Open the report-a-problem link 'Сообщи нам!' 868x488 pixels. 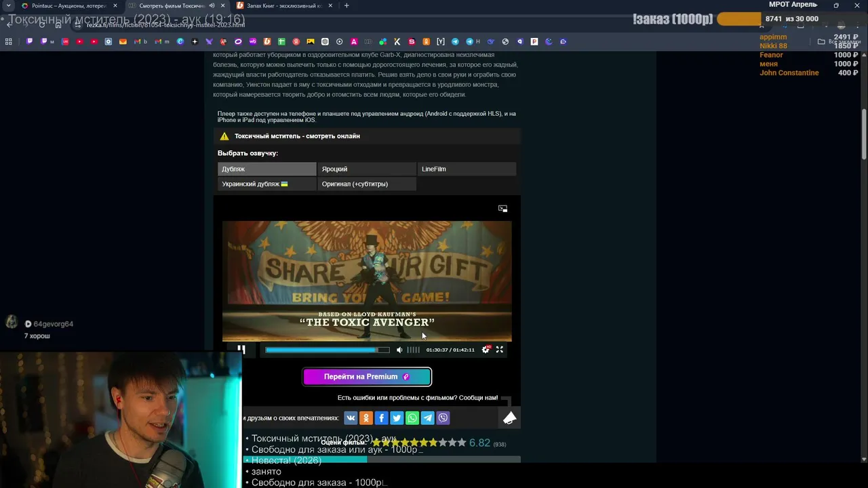(x=479, y=398)
